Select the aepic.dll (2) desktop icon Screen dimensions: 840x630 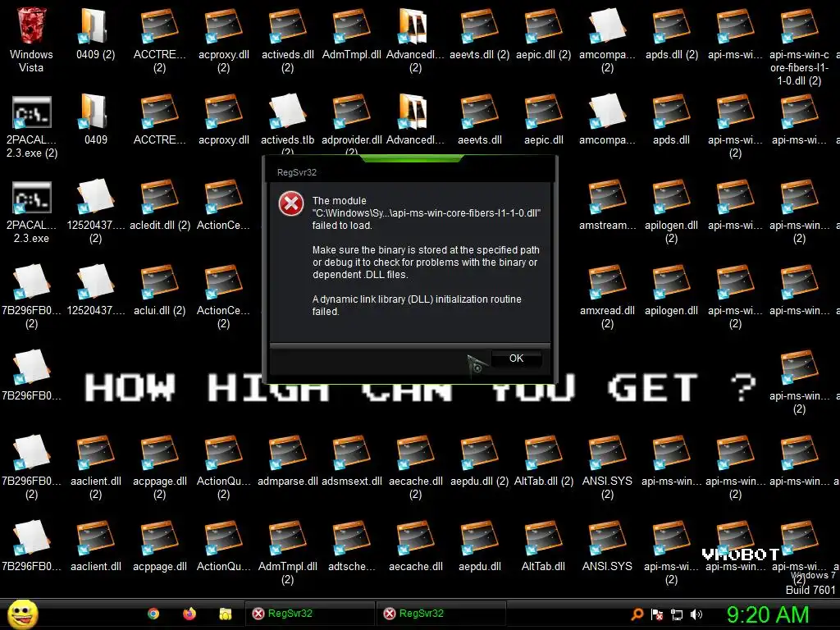(543, 34)
